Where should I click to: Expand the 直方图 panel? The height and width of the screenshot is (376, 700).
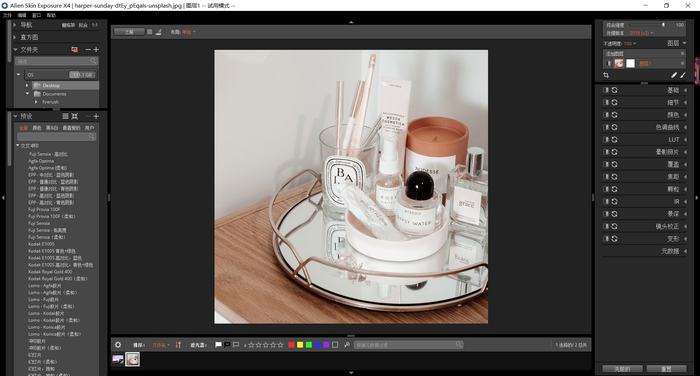pos(15,37)
